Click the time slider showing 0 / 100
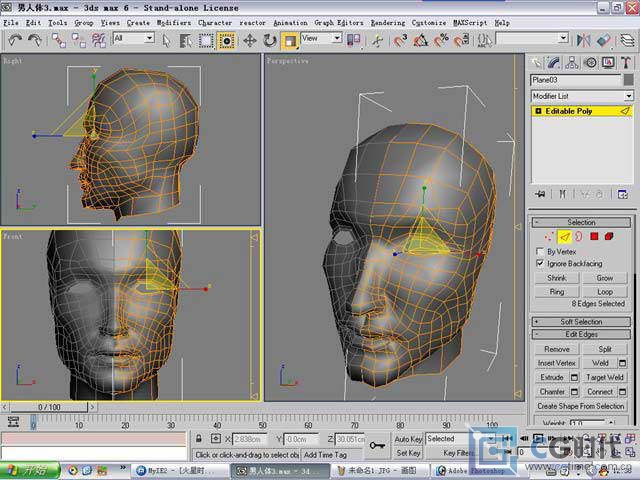Viewport: 640px width, 480px height. [x=49, y=407]
